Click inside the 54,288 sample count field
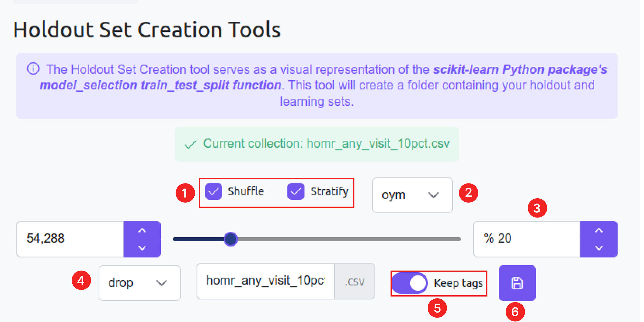Screen dimensions: 644x322 point(70,239)
